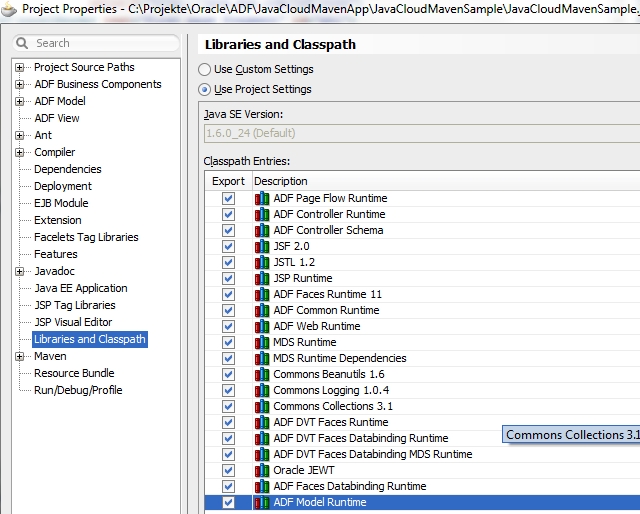Click the ADF Model Runtime library icon

coord(262,502)
